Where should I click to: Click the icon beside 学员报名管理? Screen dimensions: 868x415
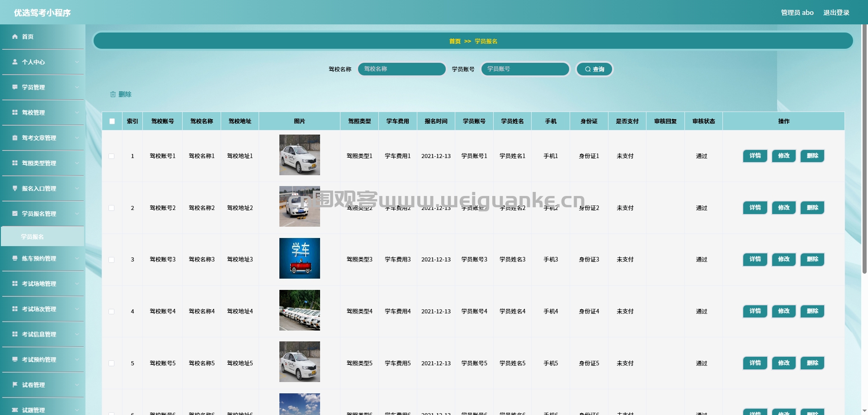pyautogui.click(x=15, y=214)
